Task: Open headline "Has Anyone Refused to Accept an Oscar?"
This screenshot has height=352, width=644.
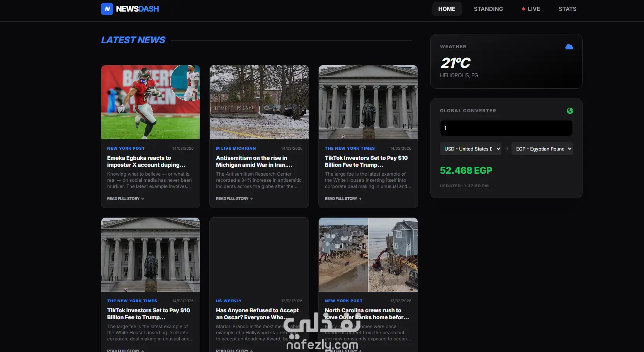Action: pyautogui.click(x=257, y=314)
